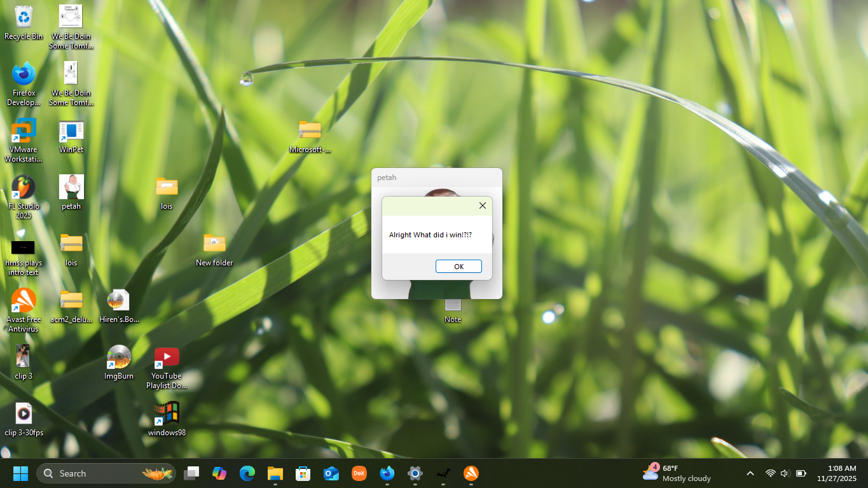Select the ImgBurn desktop shortcut
Viewport: 868px width, 488px height.
tap(119, 363)
